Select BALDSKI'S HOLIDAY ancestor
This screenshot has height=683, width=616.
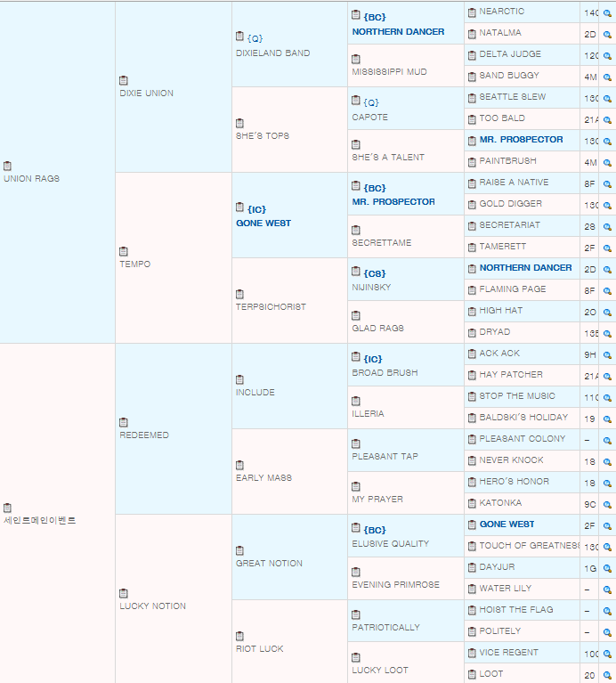click(x=523, y=418)
